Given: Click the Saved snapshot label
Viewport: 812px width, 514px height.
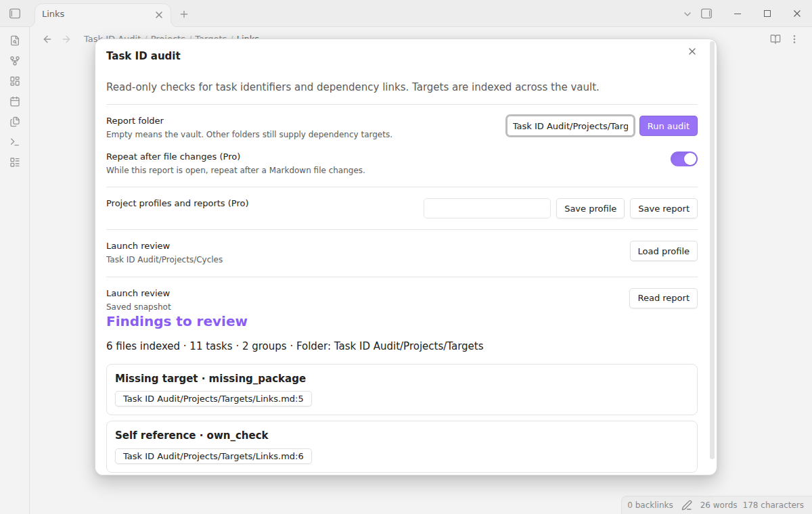Looking at the screenshot, I should coord(139,306).
